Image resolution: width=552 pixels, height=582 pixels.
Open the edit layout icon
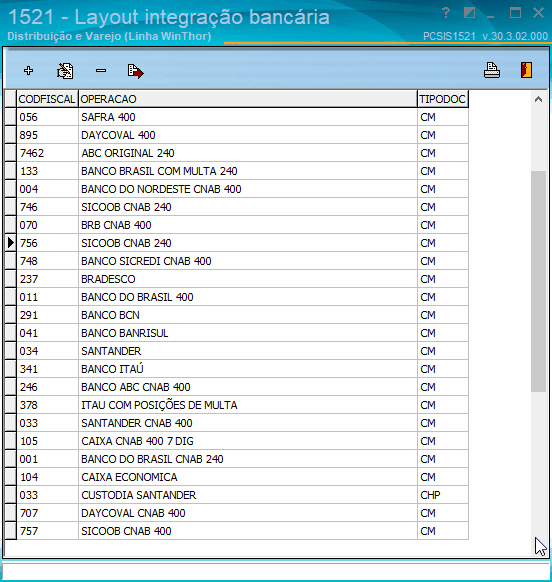(x=65, y=71)
